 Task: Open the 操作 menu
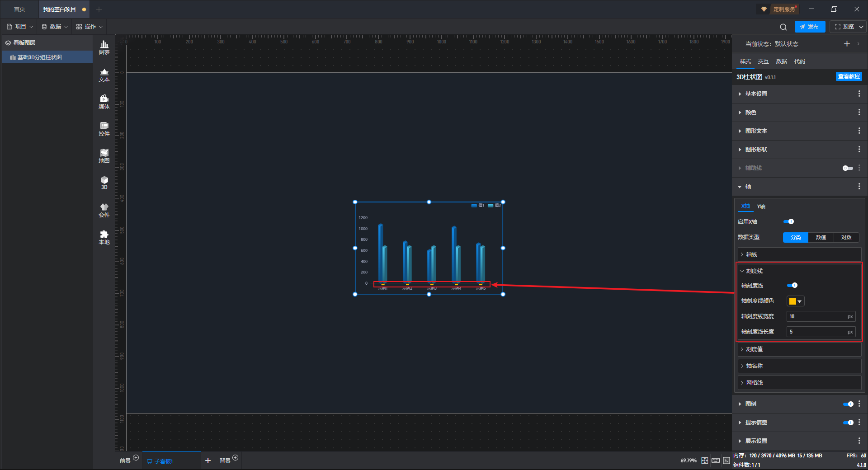point(90,27)
